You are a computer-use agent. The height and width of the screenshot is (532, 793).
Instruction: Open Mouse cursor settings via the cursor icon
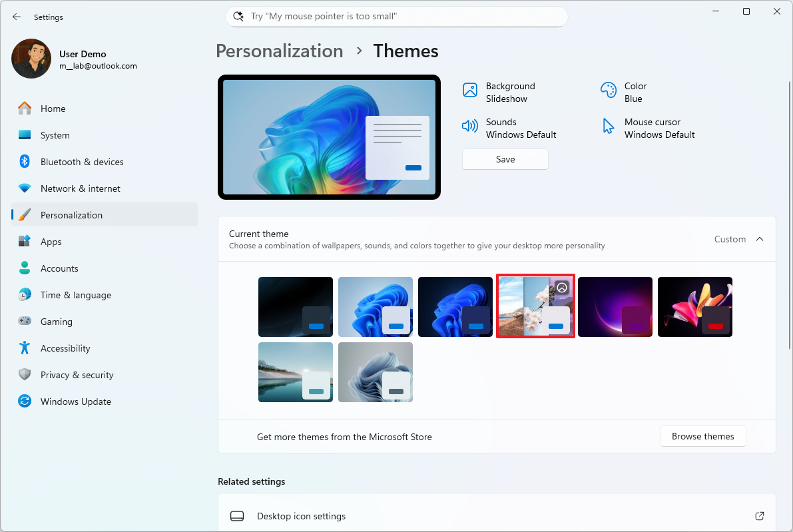tap(608, 125)
